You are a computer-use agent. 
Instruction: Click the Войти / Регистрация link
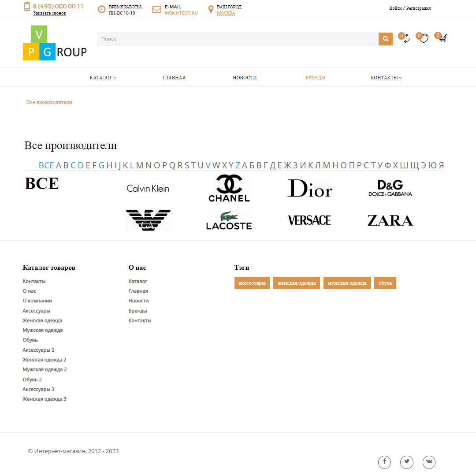pyautogui.click(x=409, y=8)
